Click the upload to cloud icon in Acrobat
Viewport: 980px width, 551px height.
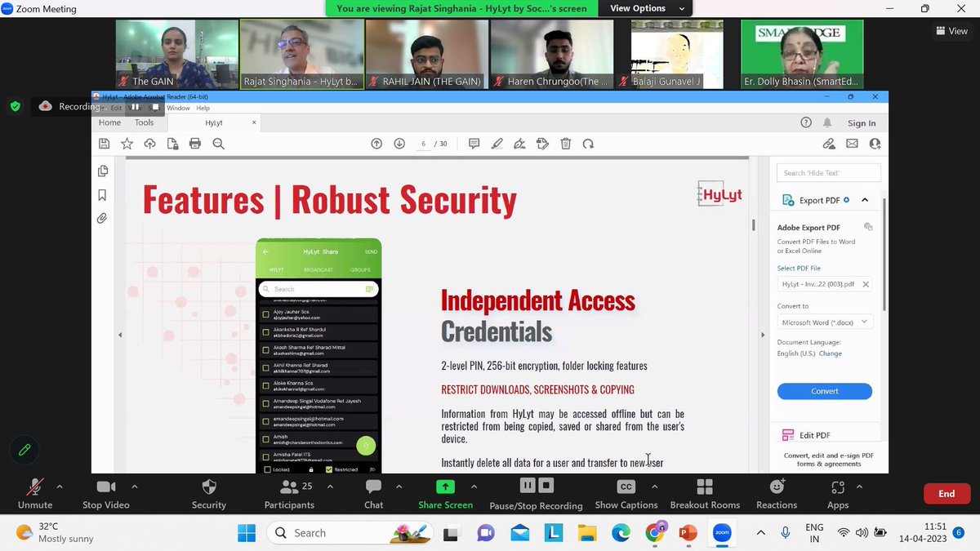149,144
